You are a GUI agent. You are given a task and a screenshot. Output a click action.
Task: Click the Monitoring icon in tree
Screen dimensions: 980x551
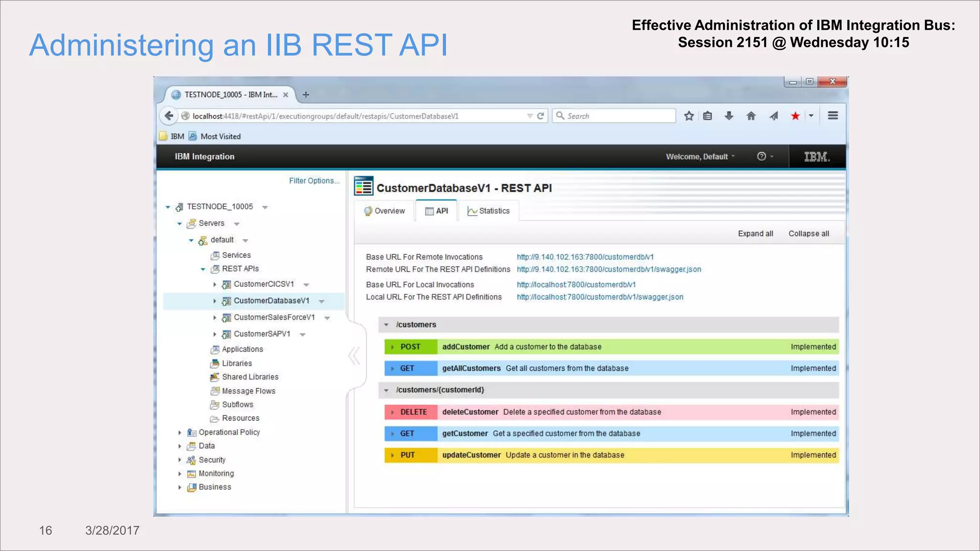coord(191,474)
